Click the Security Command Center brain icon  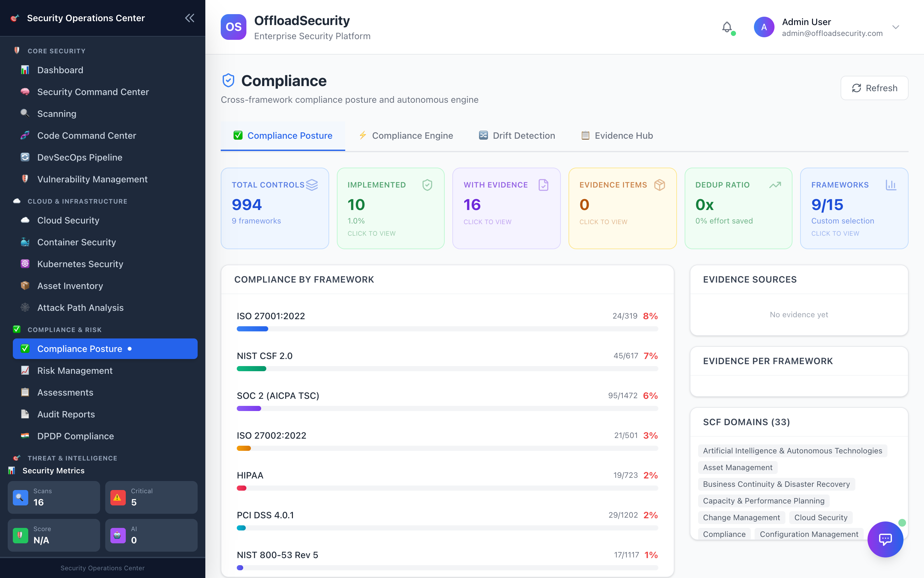[25, 92]
